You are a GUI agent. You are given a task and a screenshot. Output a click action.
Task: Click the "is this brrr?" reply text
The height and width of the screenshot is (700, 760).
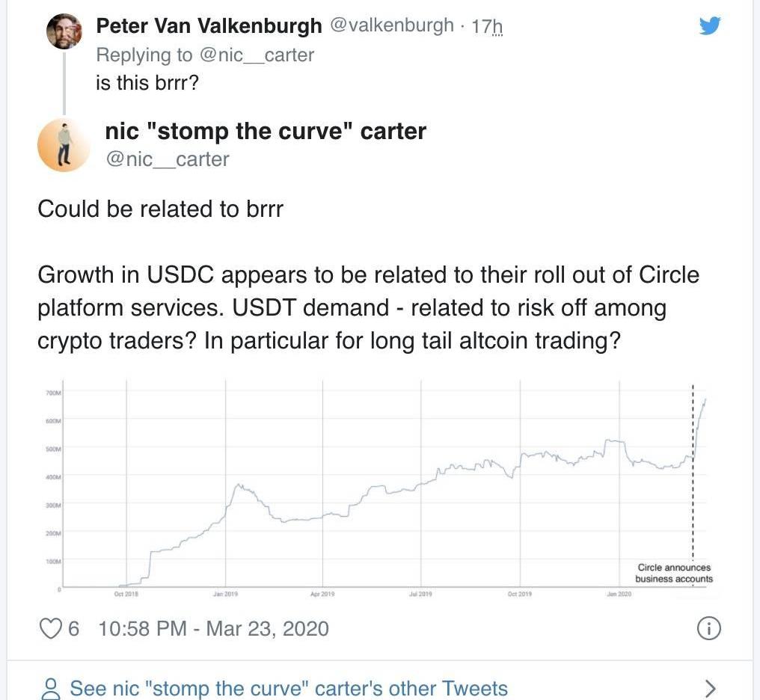click(x=147, y=82)
